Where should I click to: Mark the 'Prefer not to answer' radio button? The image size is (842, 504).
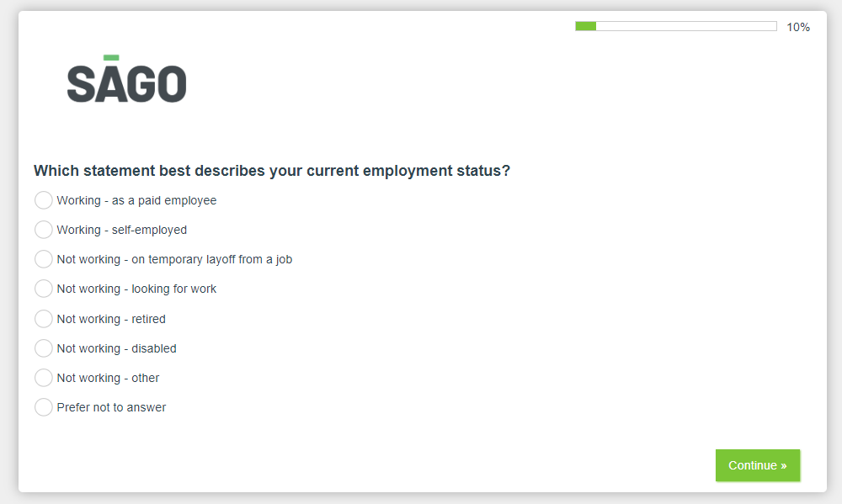(x=44, y=407)
